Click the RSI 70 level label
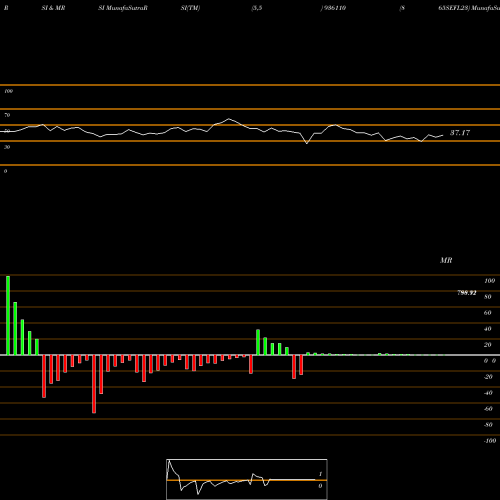The height and width of the screenshot is (500, 500). point(7,115)
